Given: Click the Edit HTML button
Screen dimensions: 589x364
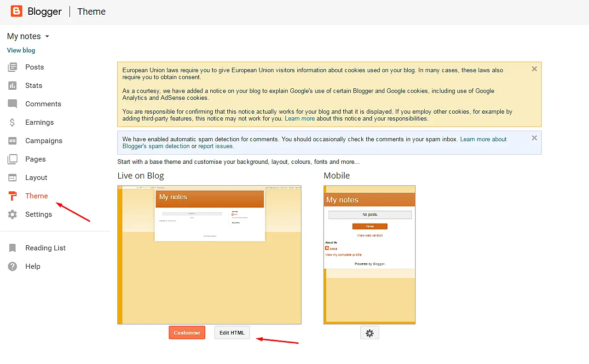Looking at the screenshot, I should click(x=232, y=333).
